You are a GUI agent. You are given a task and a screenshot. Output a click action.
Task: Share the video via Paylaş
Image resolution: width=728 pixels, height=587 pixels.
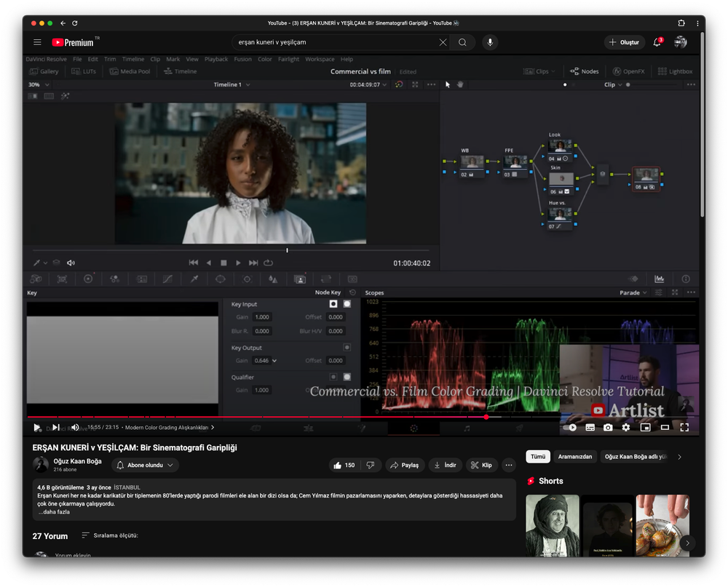405,465
